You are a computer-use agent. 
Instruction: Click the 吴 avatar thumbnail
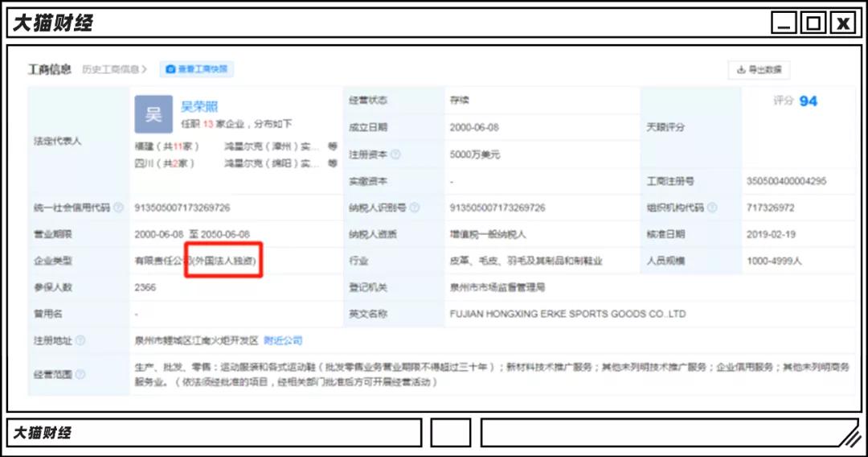pyautogui.click(x=154, y=114)
